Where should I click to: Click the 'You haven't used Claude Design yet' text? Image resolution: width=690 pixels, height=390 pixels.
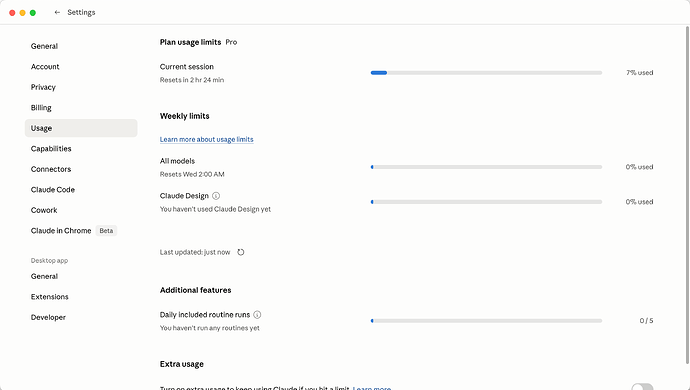[215, 209]
